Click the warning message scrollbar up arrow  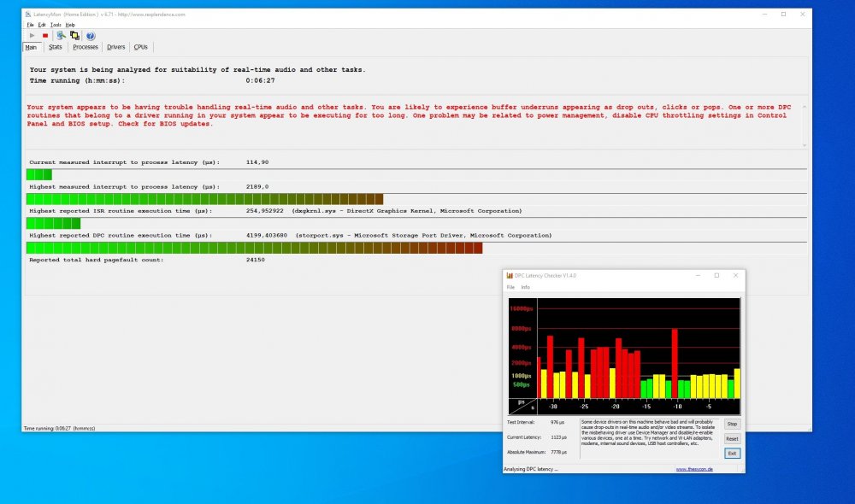coord(805,108)
